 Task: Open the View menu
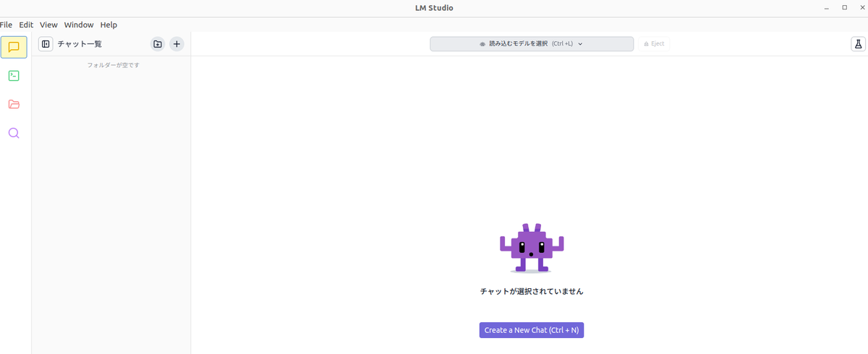[x=49, y=25]
